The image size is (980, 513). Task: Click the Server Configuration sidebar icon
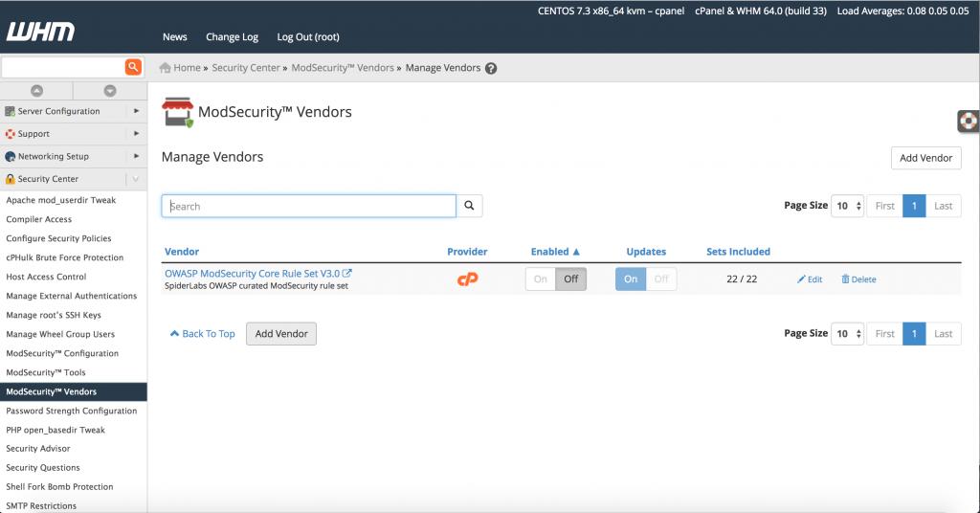click(10, 111)
